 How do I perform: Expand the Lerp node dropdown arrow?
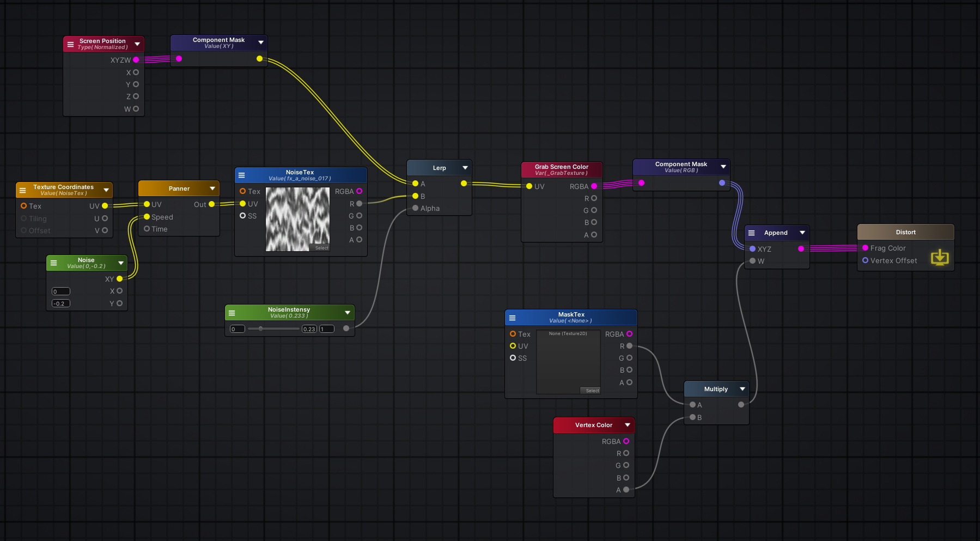tap(465, 168)
